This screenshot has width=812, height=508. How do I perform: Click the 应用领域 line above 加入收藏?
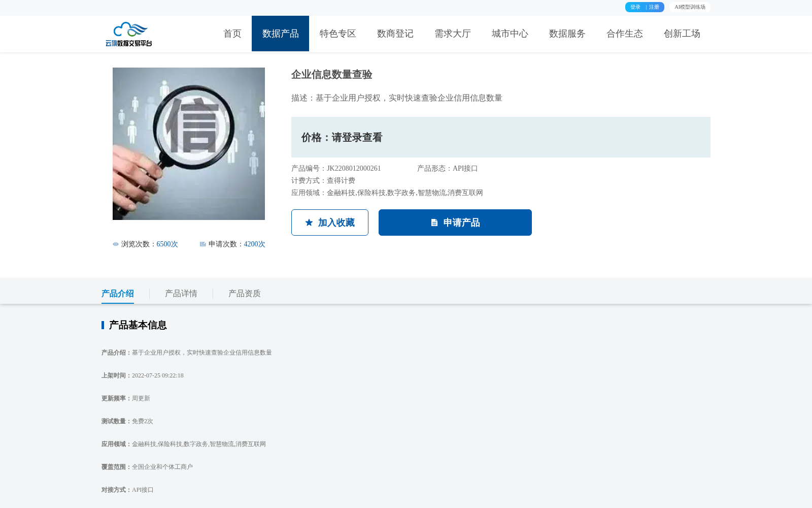click(x=387, y=193)
